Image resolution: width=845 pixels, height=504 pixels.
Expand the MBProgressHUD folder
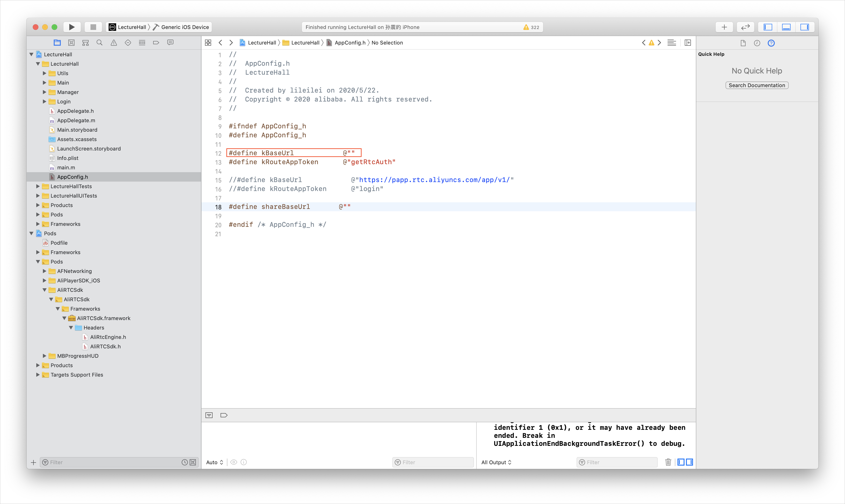click(x=45, y=356)
